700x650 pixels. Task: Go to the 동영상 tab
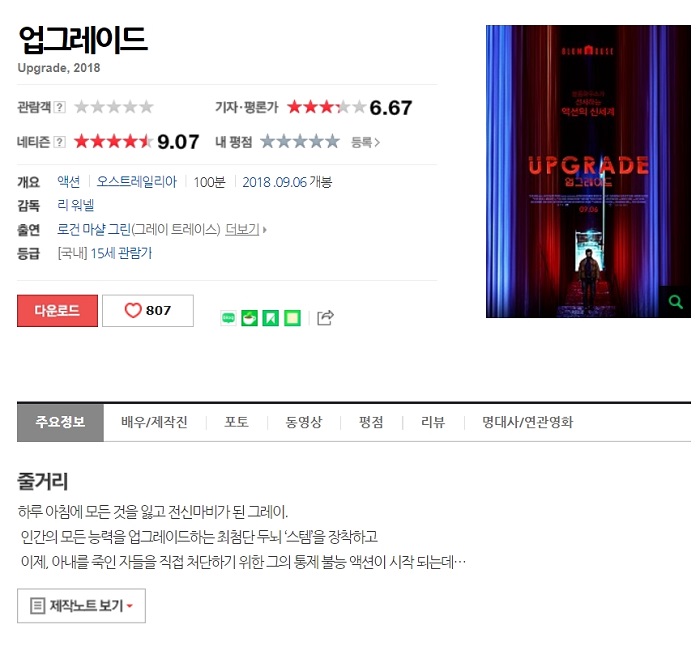[x=304, y=422]
